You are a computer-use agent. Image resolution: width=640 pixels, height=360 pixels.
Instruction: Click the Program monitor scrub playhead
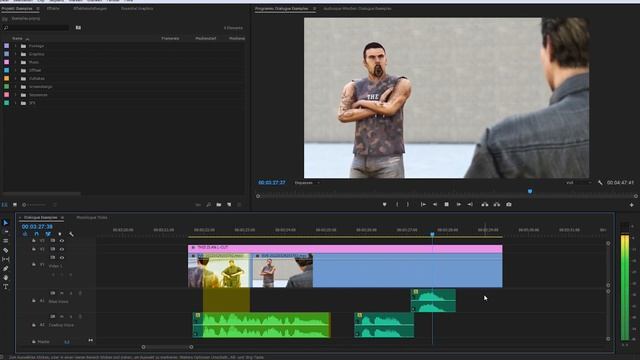(x=530, y=191)
